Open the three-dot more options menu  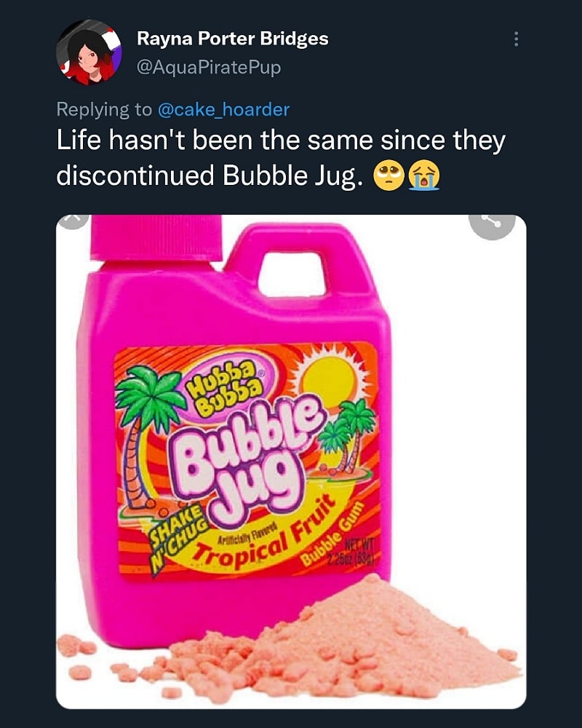(515, 39)
